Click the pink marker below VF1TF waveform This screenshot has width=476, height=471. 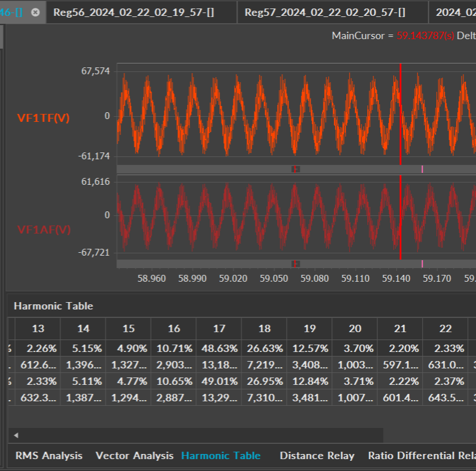point(422,169)
